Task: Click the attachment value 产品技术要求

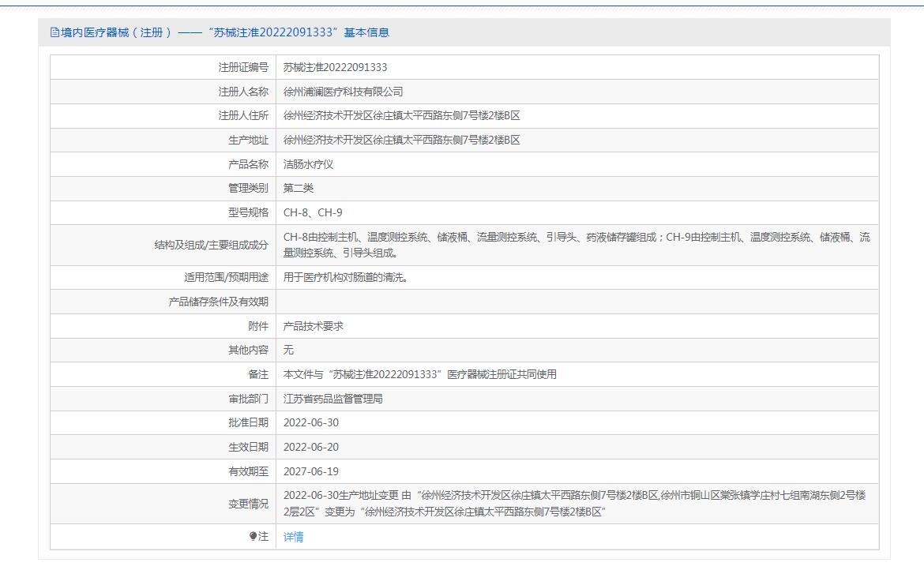Action: [x=313, y=326]
